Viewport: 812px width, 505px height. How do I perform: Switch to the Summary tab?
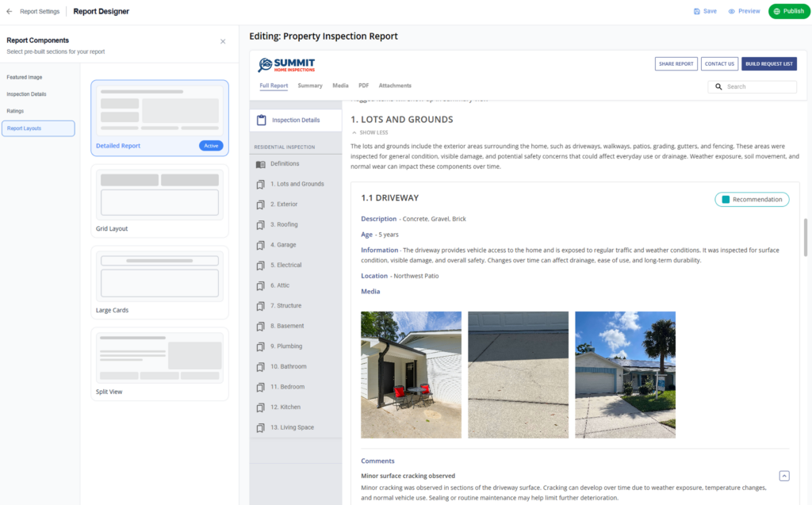[x=309, y=85]
